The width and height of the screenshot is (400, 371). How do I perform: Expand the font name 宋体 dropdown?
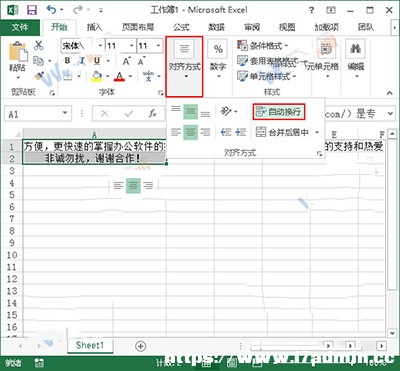100,46
